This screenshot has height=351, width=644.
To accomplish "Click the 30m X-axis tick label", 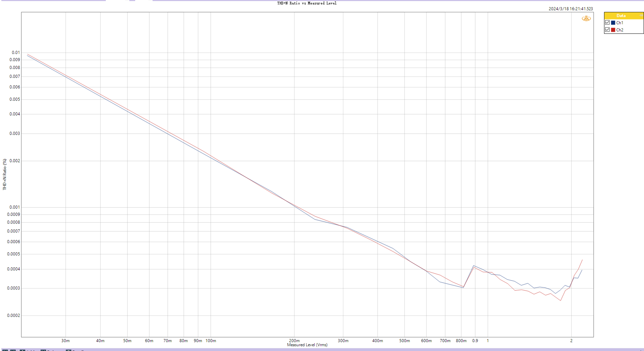I will point(66,341).
